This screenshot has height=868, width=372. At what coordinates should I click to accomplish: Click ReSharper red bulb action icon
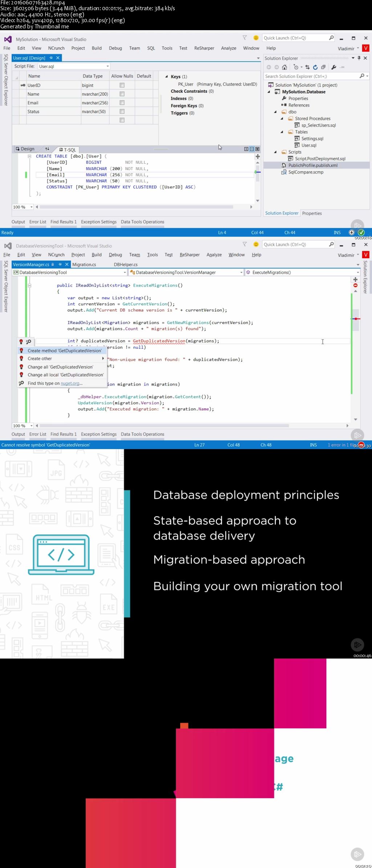point(21,341)
